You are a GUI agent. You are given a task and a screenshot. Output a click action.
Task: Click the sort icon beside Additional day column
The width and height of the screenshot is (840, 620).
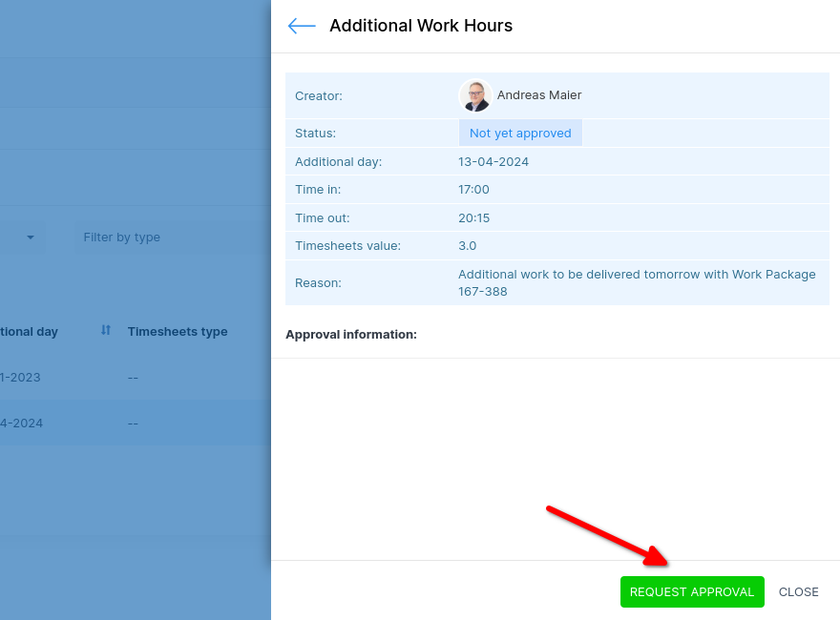tap(106, 330)
